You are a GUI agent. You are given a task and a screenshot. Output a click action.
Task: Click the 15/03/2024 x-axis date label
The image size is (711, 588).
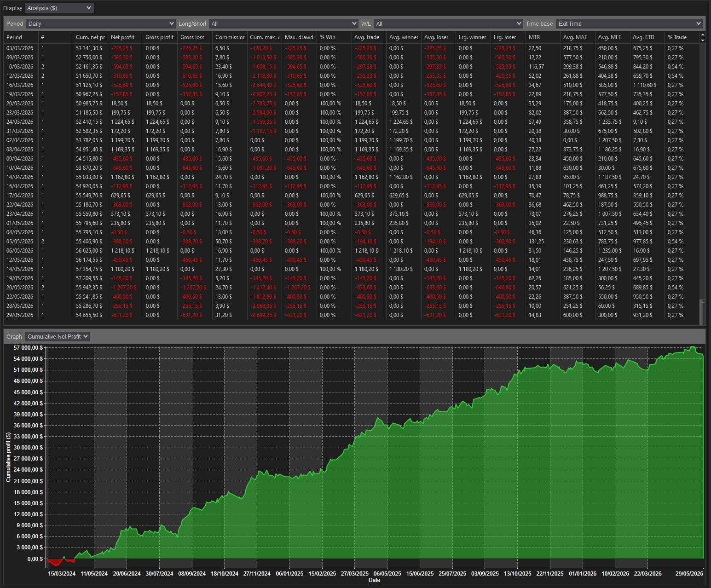coord(62,574)
